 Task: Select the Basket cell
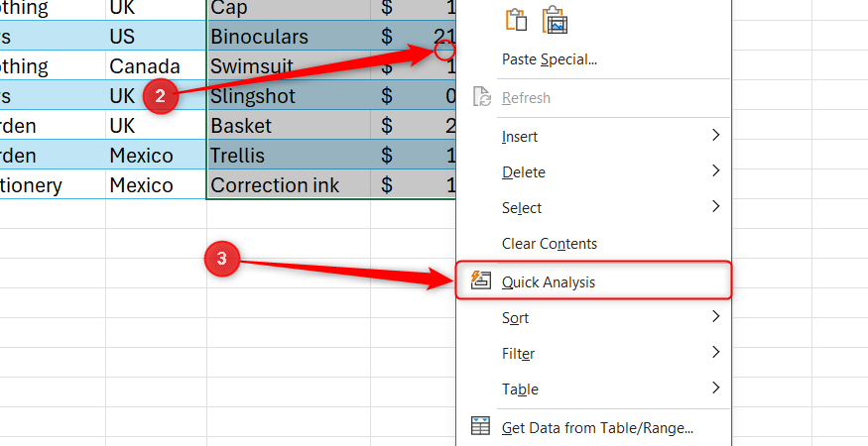(x=289, y=126)
